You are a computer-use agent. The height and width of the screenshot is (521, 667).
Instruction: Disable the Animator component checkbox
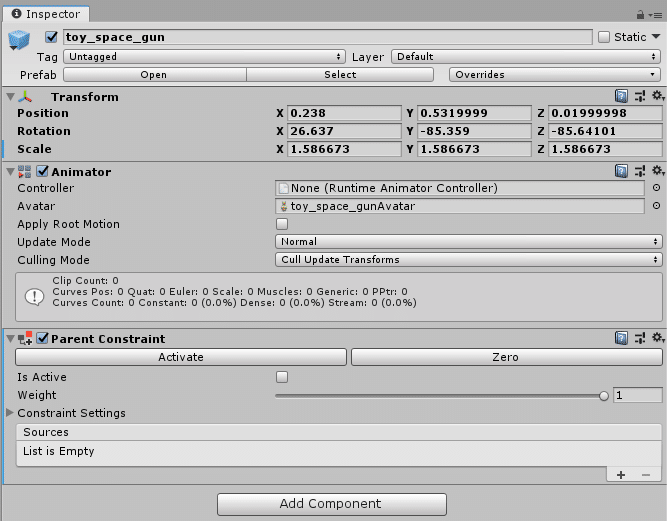(42, 171)
